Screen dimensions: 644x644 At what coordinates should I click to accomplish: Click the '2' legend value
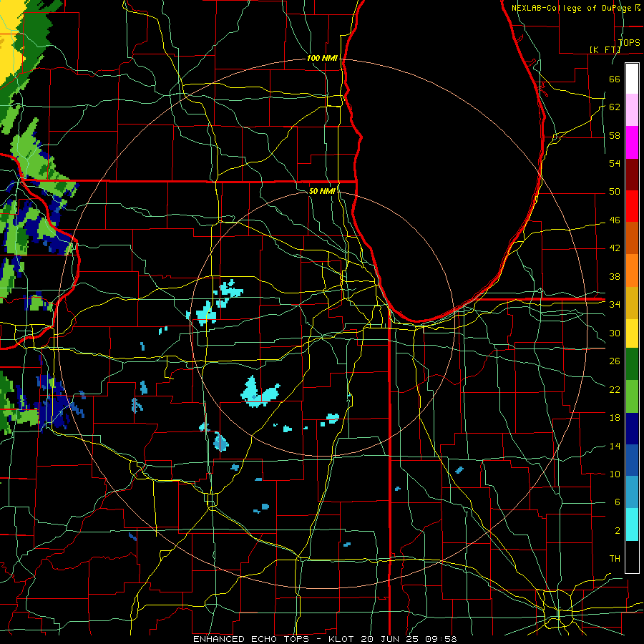click(617, 531)
